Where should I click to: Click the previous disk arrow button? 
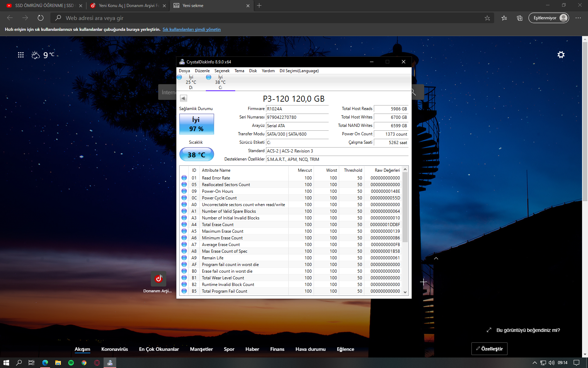pos(183,98)
